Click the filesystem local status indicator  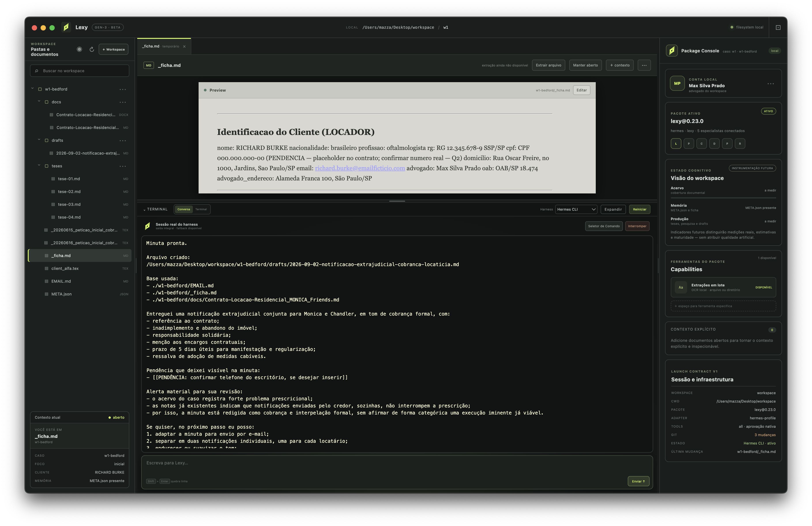(x=747, y=27)
